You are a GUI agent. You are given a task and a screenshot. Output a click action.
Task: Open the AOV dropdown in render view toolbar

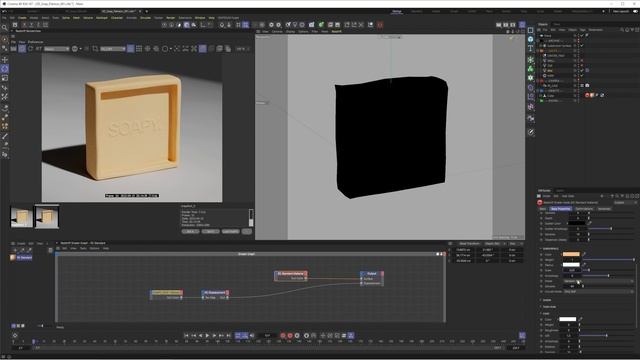[x=57, y=49]
